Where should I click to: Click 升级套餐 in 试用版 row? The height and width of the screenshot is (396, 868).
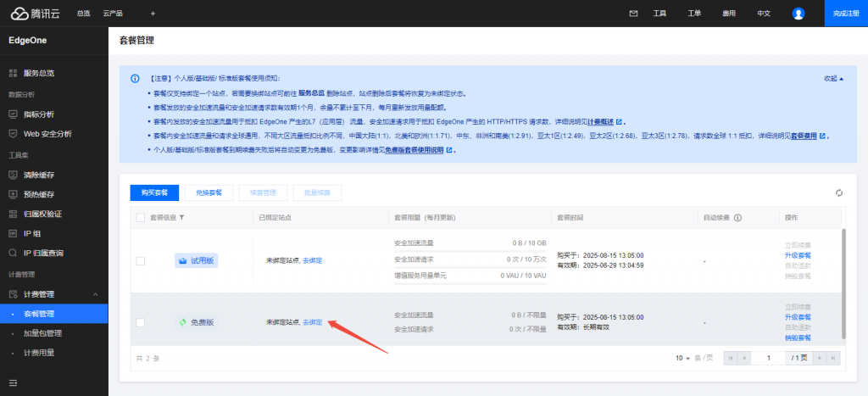(798, 255)
